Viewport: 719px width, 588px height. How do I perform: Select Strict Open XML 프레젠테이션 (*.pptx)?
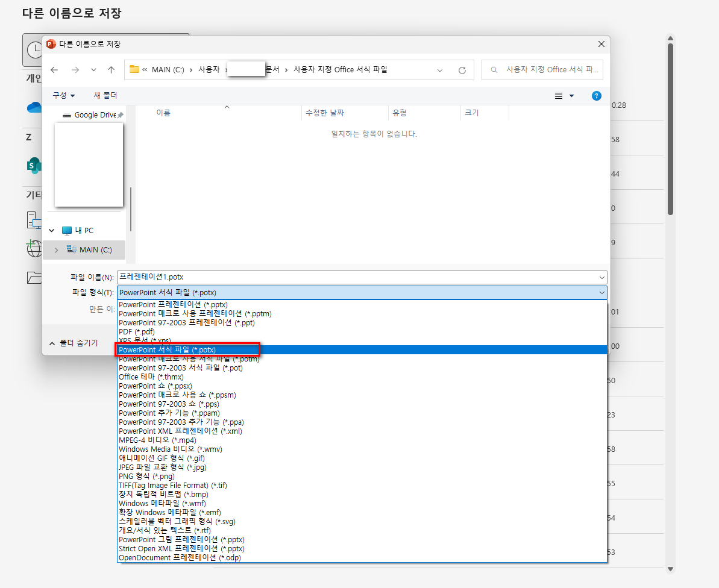[x=362, y=549]
